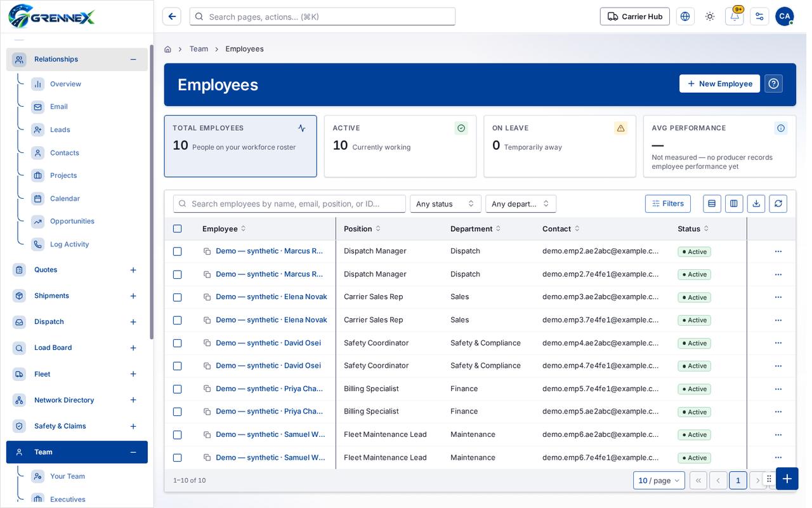
Task: Open the Any status dropdown
Action: click(445, 204)
